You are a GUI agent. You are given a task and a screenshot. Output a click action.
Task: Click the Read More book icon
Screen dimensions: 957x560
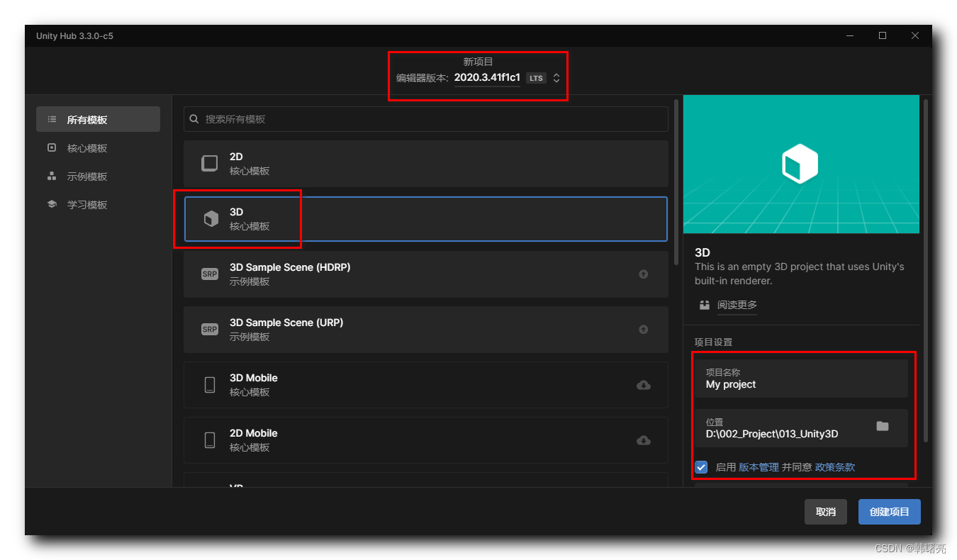[x=705, y=305]
